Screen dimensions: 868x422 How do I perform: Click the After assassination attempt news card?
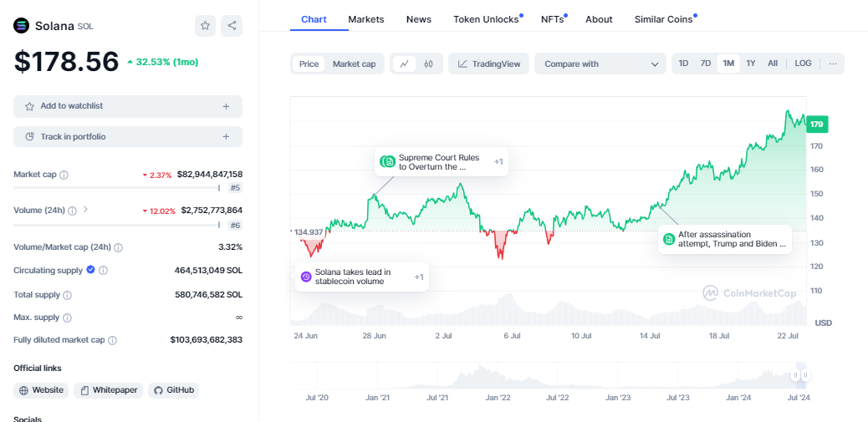point(725,239)
